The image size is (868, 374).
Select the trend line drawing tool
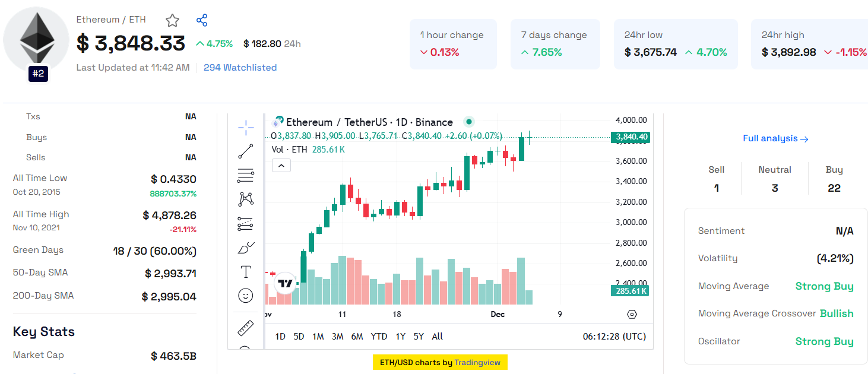coord(246,151)
